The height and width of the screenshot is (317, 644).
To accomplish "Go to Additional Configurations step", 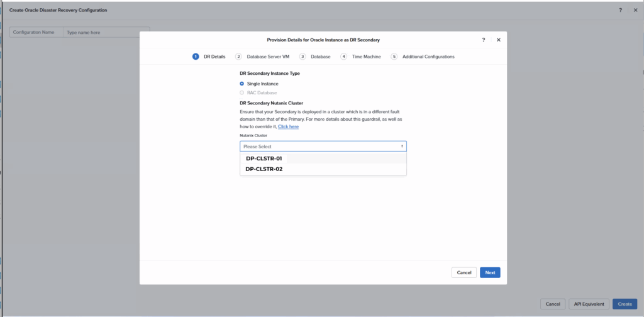I will (423, 57).
